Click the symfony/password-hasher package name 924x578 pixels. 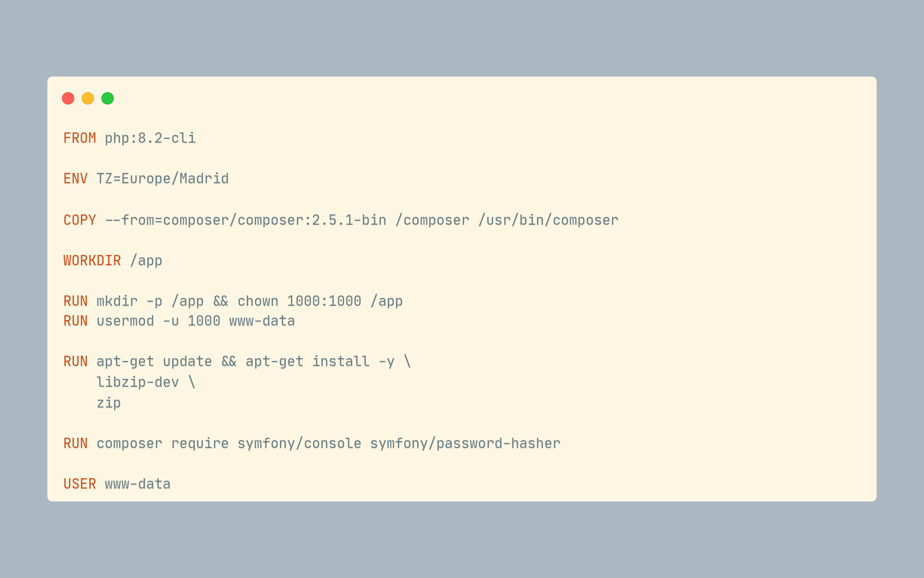tap(465, 444)
